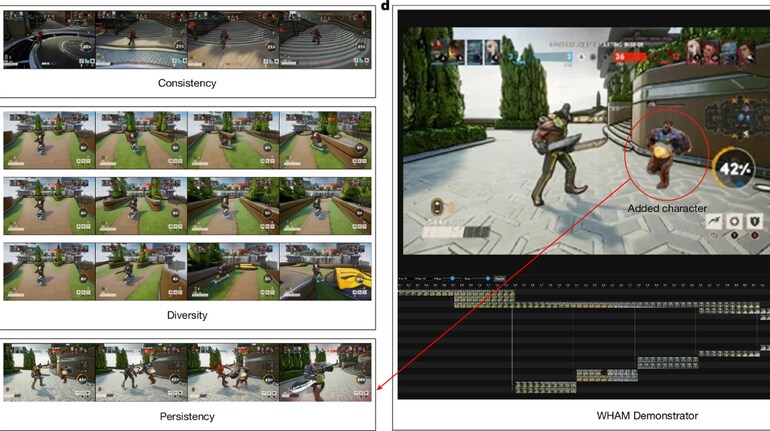
Task: Select first thumbnail in top Diversity row
Action: (49, 141)
